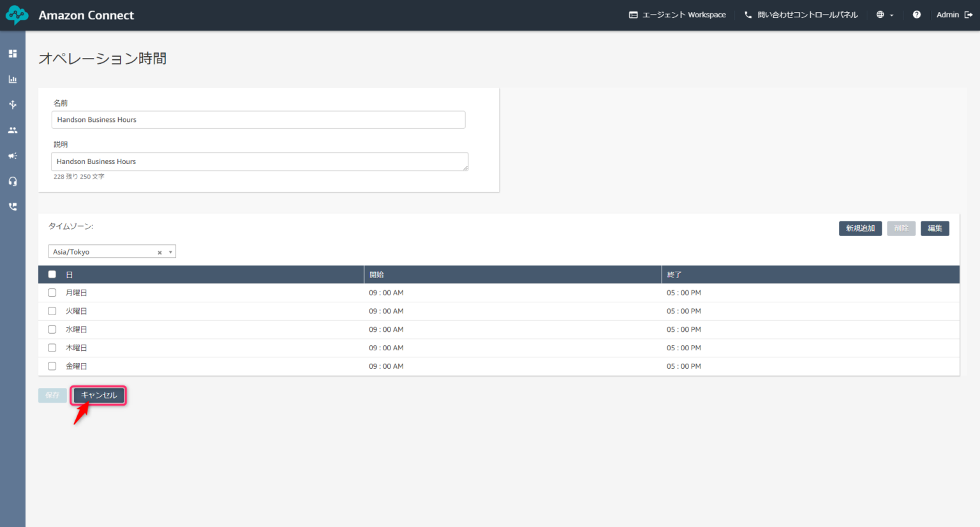This screenshot has width=980, height=527.
Task: Click the Amazon Connect cloud logo
Action: pyautogui.click(x=17, y=15)
